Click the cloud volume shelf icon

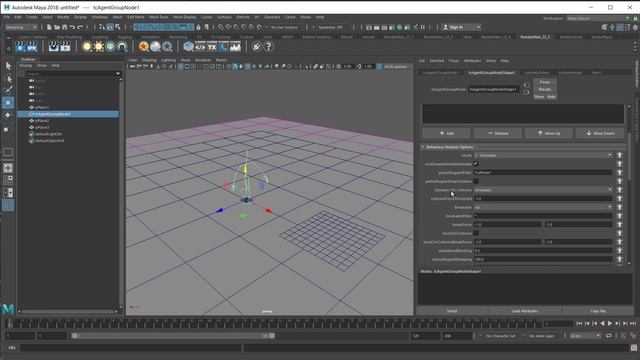point(155,47)
